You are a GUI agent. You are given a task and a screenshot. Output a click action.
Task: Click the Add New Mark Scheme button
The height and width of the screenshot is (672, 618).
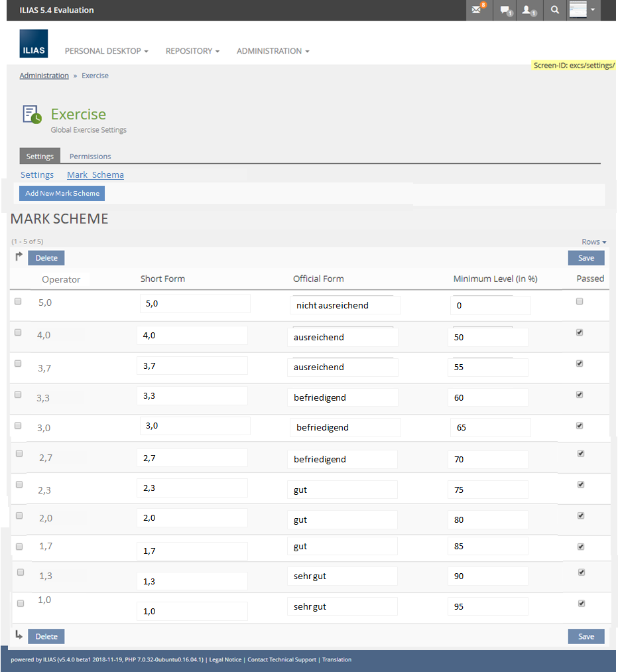[62, 194]
